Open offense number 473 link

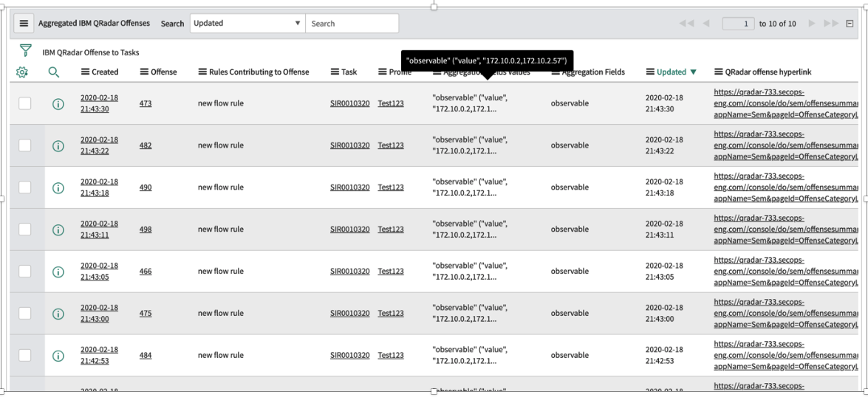[145, 103]
